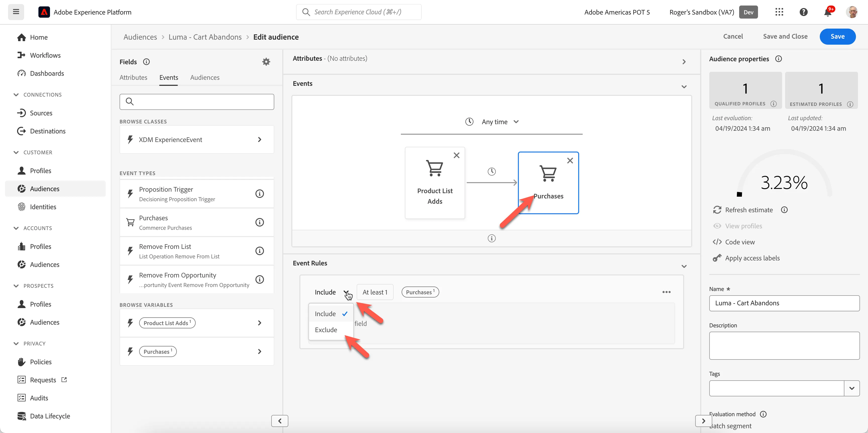Collapse right properties panel arrow
Screen dimensions: 868x433
click(x=703, y=420)
